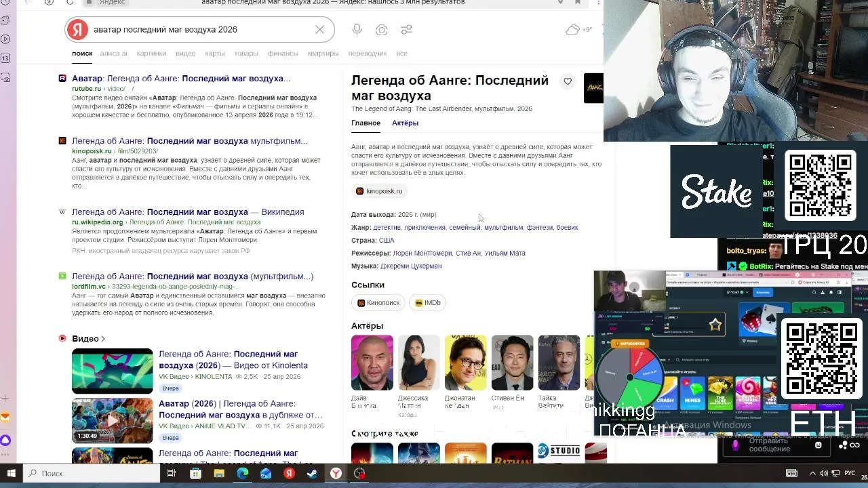Open Steam from the taskbar
This screenshot has height=488, width=868.
[313, 473]
